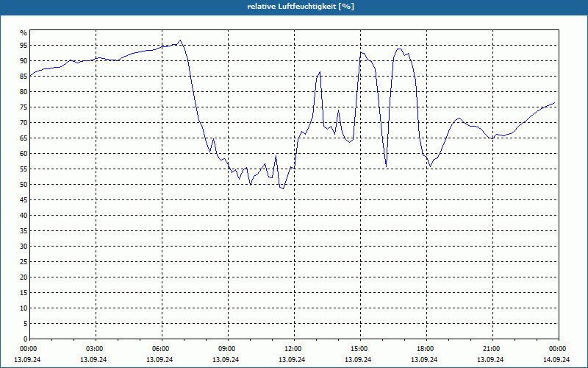Click the y-axis value 75
588x368 pixels.
pyautogui.click(x=24, y=107)
